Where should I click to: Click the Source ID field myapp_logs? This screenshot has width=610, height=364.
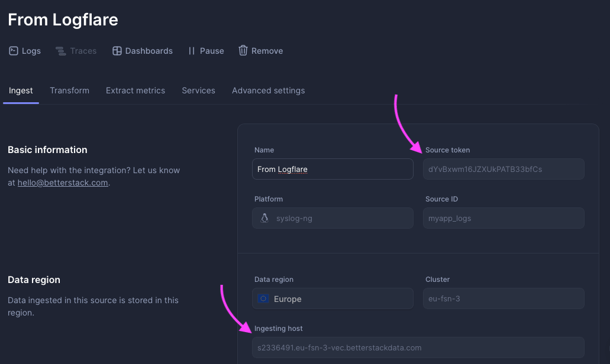pos(504,218)
